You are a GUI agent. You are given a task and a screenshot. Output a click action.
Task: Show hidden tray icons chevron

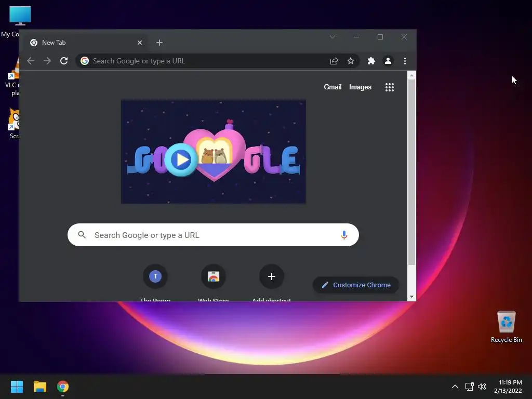455,387
